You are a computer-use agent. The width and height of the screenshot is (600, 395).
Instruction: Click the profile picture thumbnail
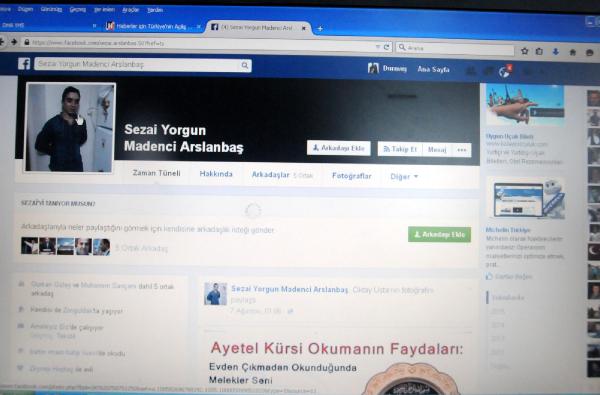click(x=70, y=128)
